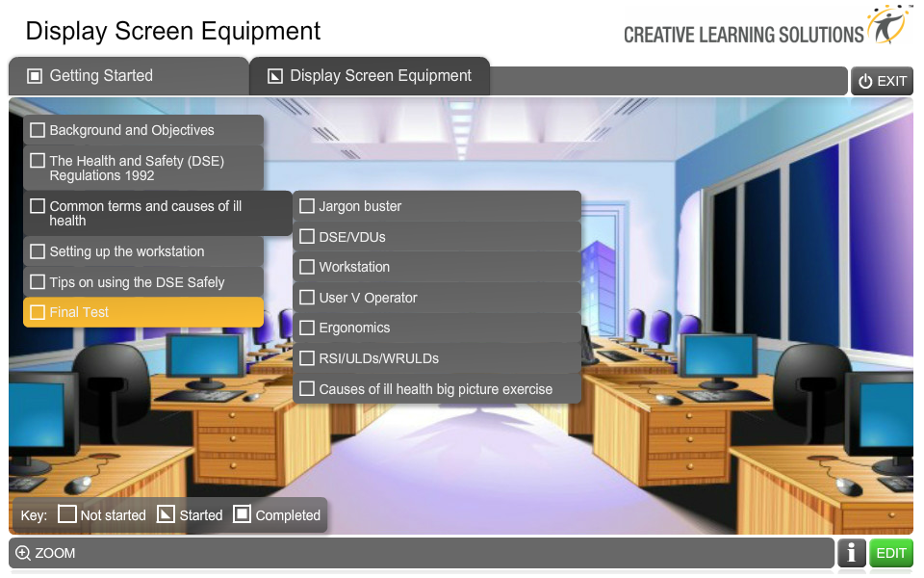924x578 pixels.
Task: Click the green EDIT button
Action: [890, 553]
